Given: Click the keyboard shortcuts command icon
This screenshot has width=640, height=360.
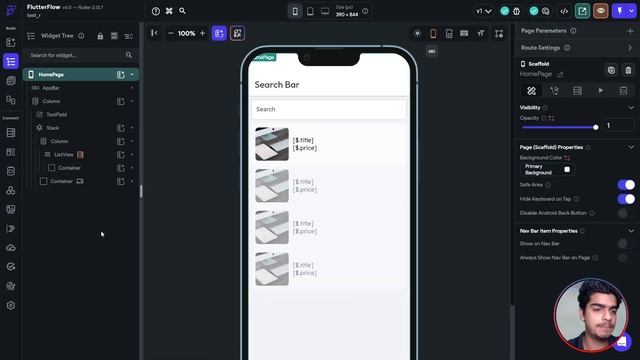Looking at the screenshot, I should [x=169, y=11].
